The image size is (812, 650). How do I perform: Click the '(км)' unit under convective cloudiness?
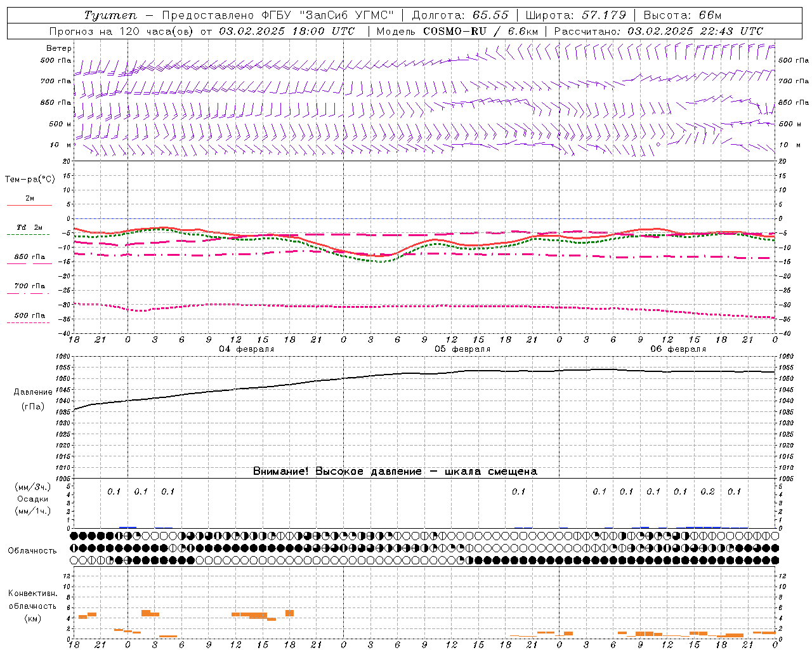33,618
